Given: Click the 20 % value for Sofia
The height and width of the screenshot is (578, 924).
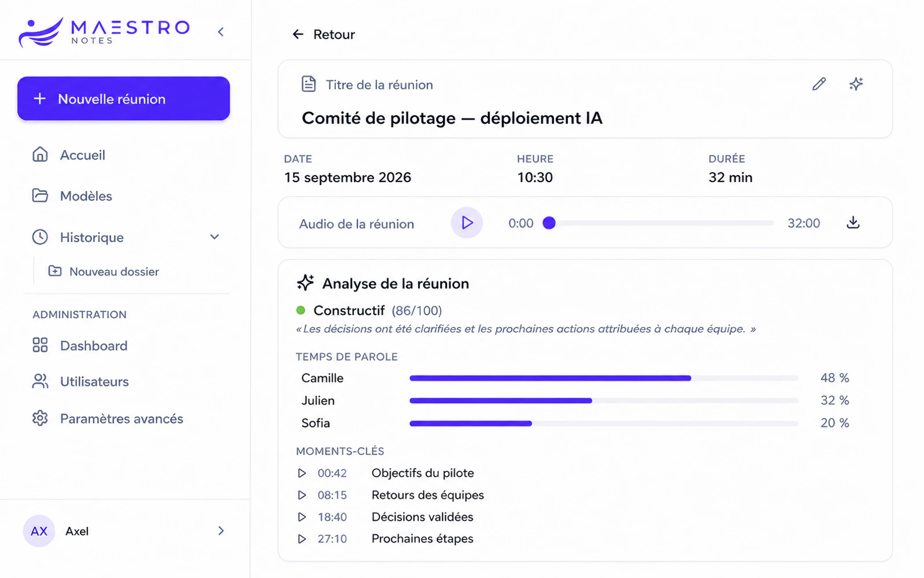Looking at the screenshot, I should coord(834,423).
